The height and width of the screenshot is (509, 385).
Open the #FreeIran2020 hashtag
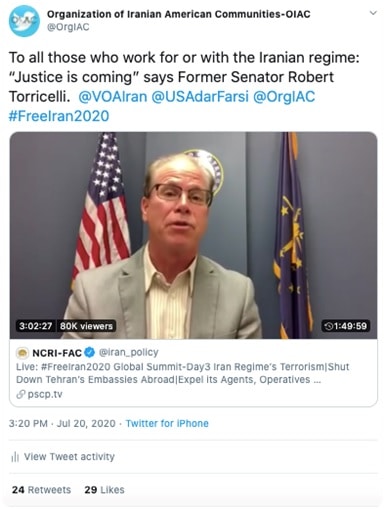pos(59,116)
